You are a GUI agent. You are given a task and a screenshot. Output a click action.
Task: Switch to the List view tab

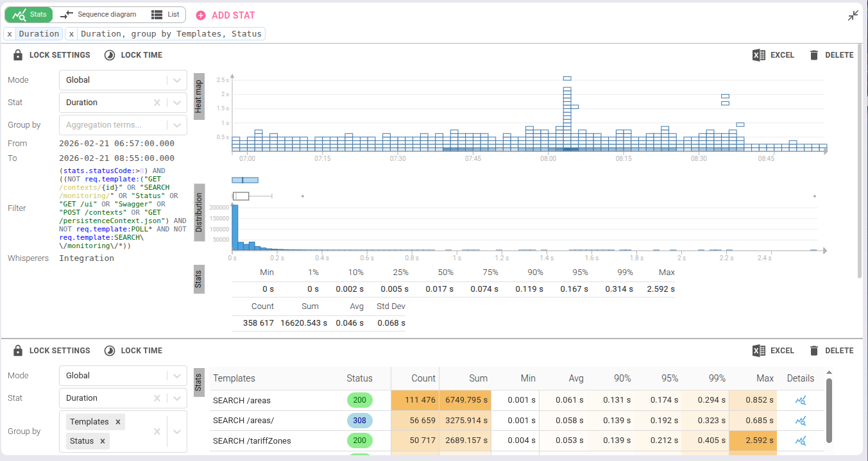coord(165,15)
